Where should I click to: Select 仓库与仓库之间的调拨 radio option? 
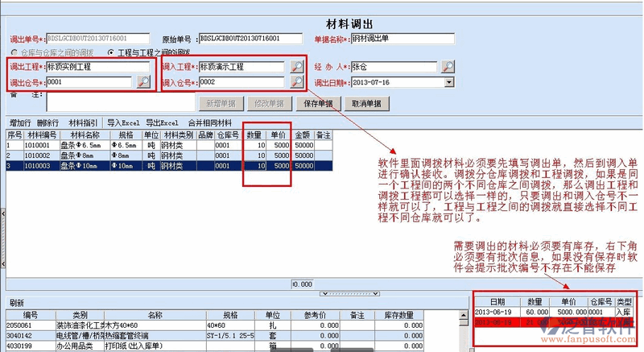click(12, 52)
